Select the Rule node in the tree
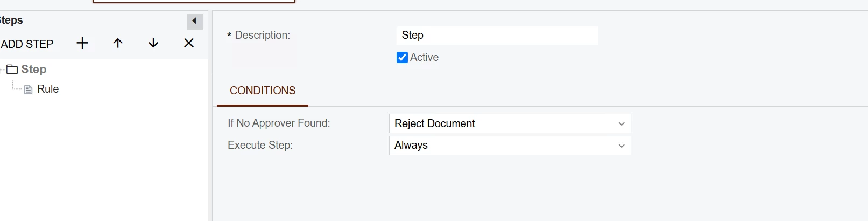The height and width of the screenshot is (221, 868). [47, 89]
